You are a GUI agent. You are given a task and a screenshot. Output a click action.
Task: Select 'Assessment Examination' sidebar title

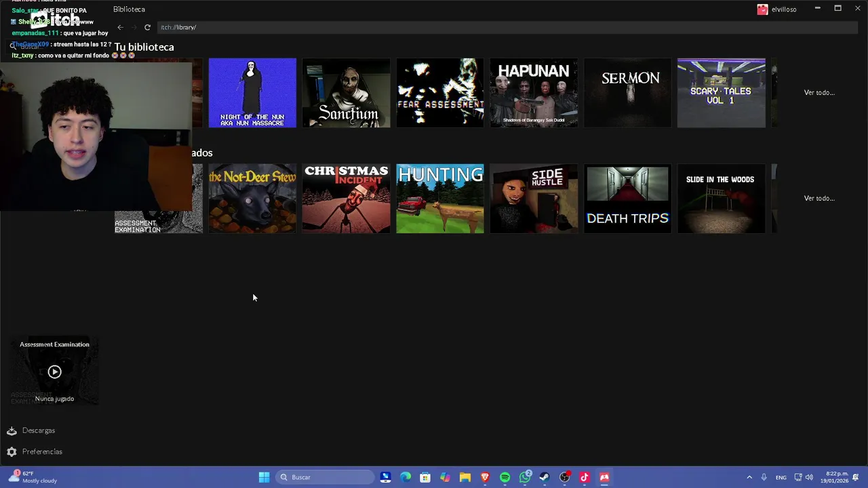(54, 344)
